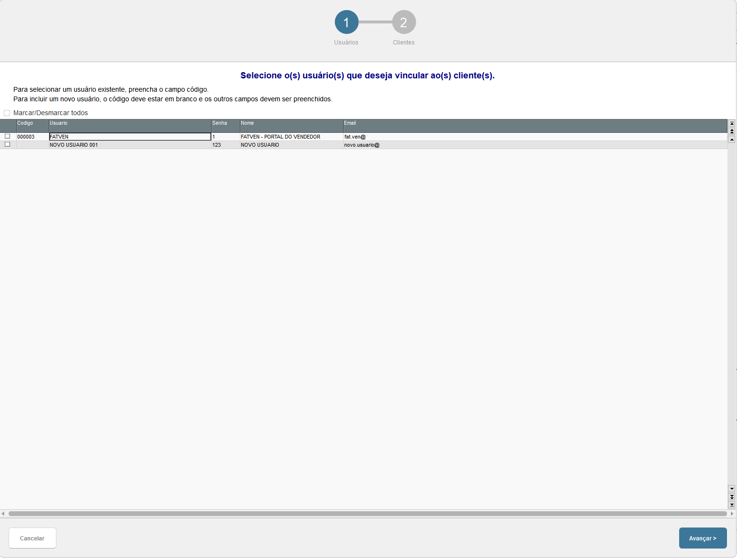Select the fat.ven@ email cell

535,137
